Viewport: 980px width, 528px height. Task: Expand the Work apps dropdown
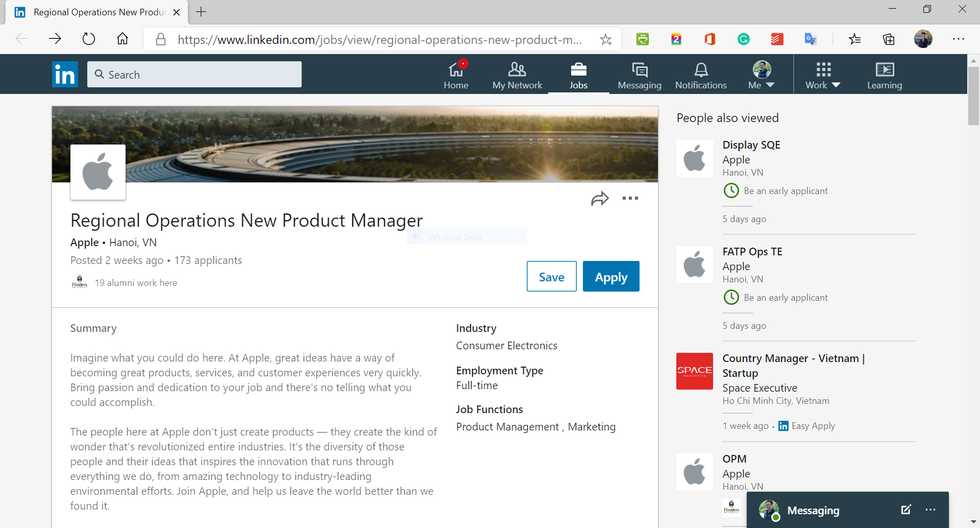pyautogui.click(x=823, y=75)
